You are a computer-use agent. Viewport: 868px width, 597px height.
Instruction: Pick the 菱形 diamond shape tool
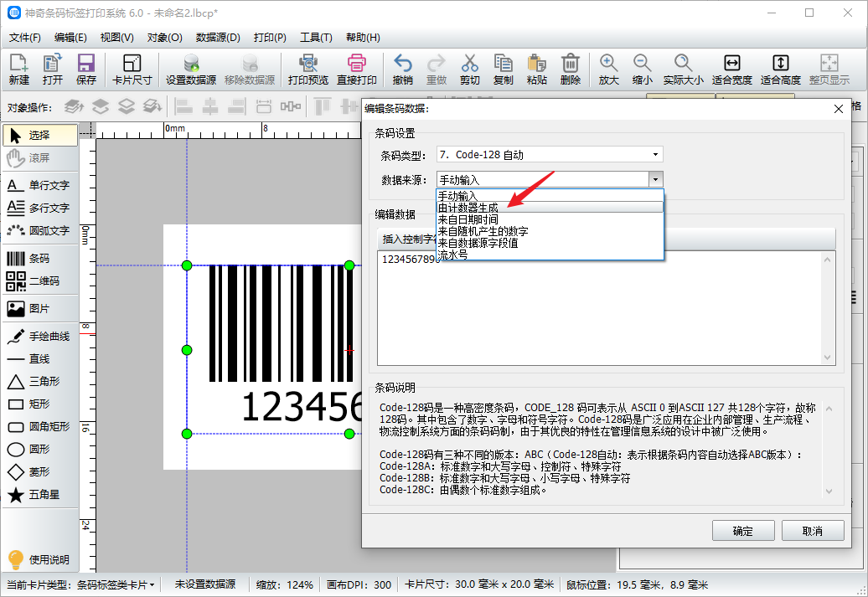click(40, 472)
